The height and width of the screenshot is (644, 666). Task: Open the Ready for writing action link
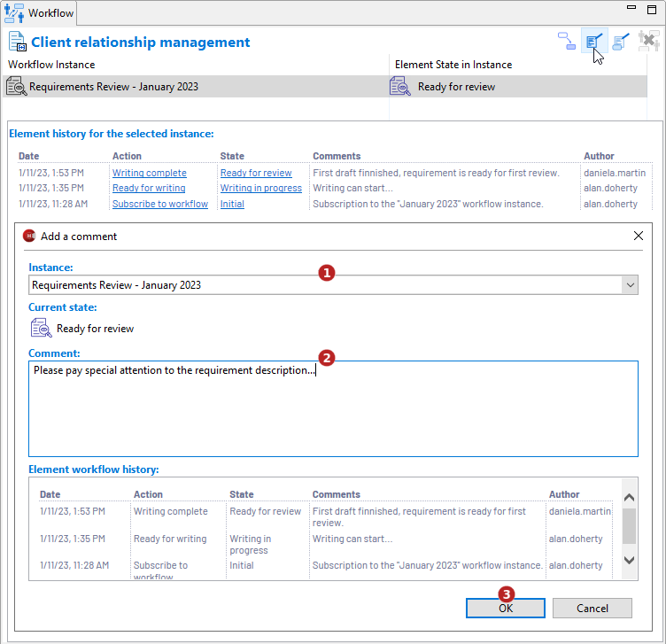point(149,188)
